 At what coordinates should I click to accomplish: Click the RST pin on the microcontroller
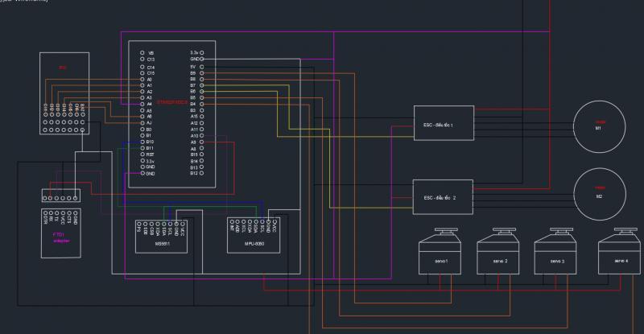tap(149, 155)
